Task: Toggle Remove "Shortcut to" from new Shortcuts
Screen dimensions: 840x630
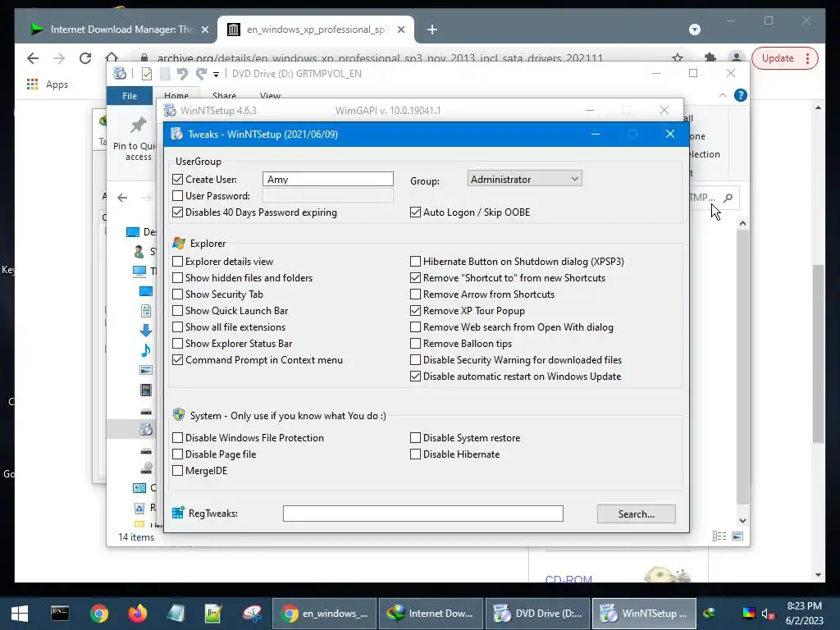Action: pos(415,278)
